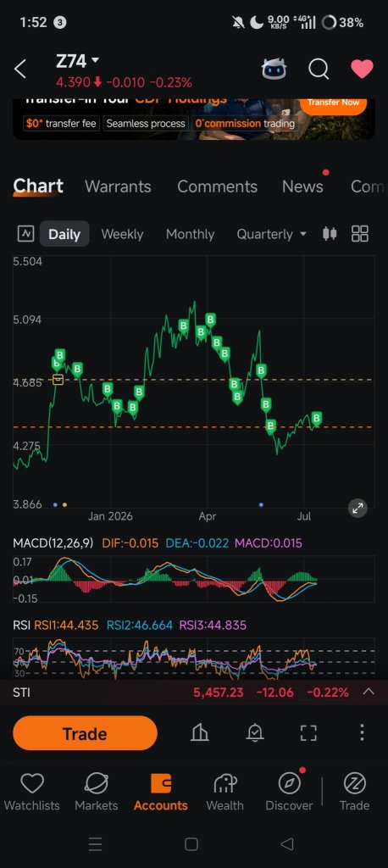The height and width of the screenshot is (868, 388).
Task: Toggle the pink heart favorite icon
Action: [x=362, y=70]
